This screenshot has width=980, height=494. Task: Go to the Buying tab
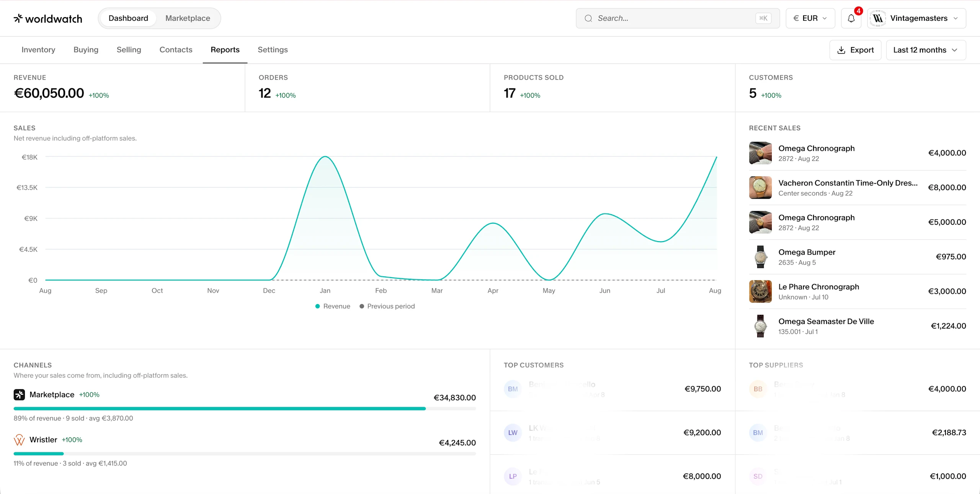click(x=86, y=50)
